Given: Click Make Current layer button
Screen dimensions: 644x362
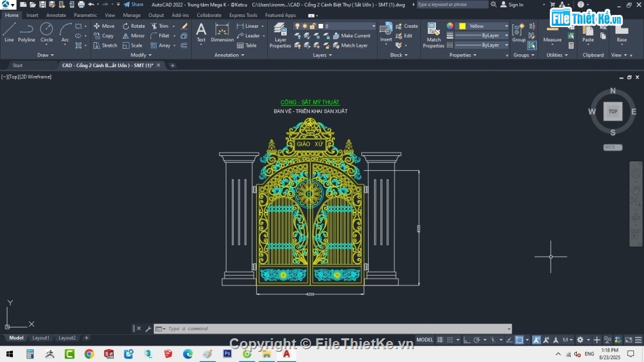Looking at the screenshot, I should click(352, 36).
